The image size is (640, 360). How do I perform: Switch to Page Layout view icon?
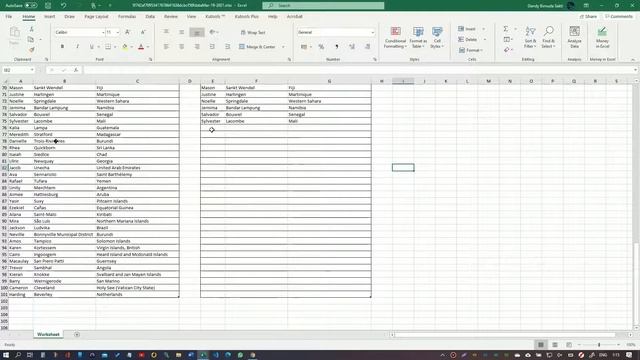(555, 345)
